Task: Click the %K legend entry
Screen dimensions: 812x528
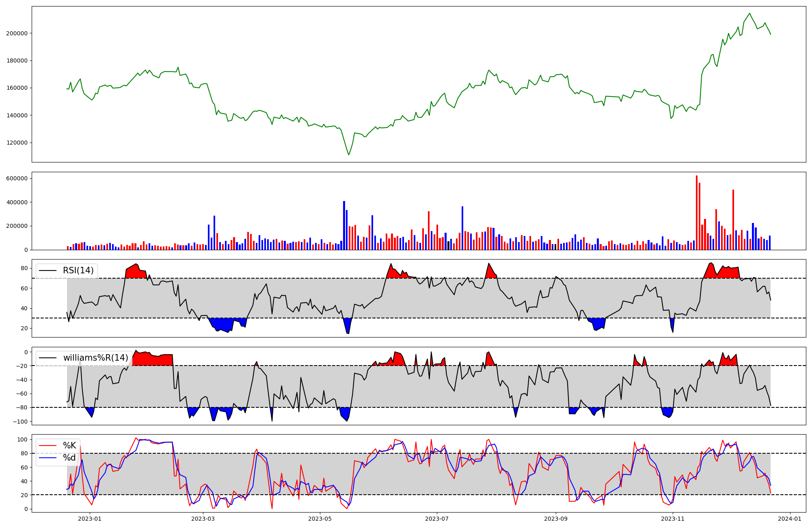Action: click(x=69, y=446)
